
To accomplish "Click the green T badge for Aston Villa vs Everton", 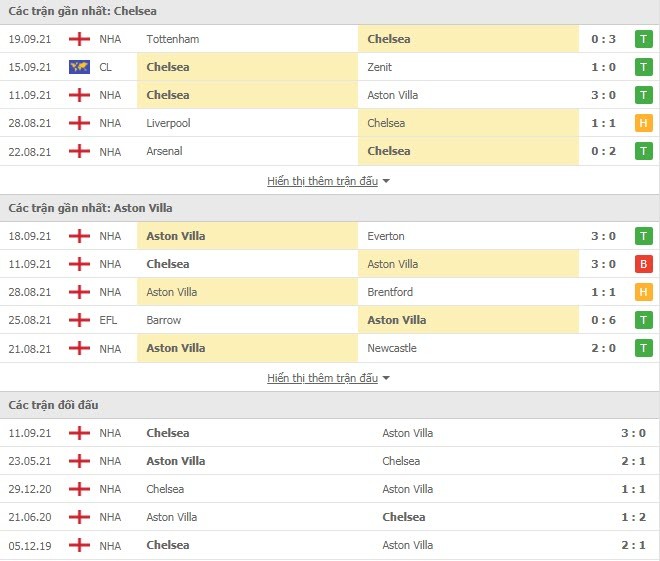I will point(644,236).
